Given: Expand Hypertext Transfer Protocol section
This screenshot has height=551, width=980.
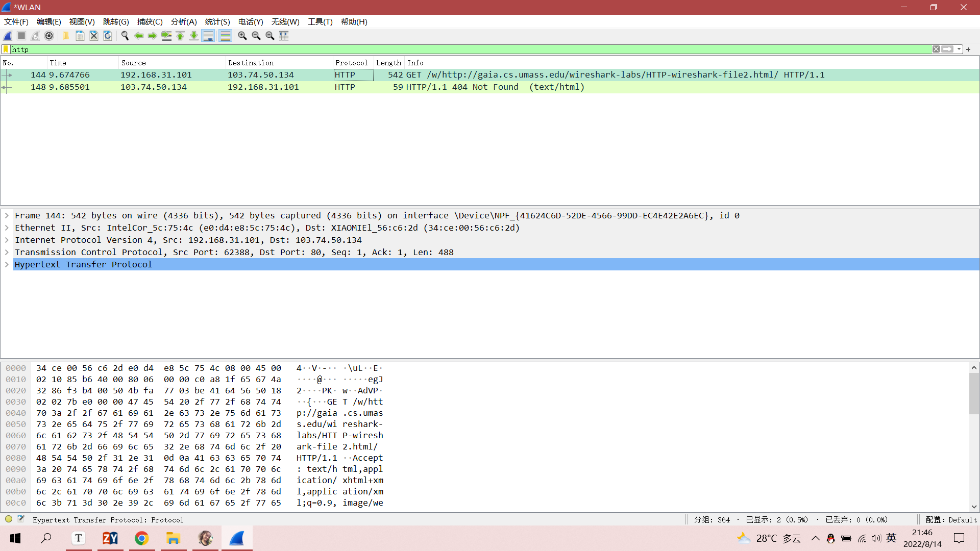Looking at the screenshot, I should 7,265.
